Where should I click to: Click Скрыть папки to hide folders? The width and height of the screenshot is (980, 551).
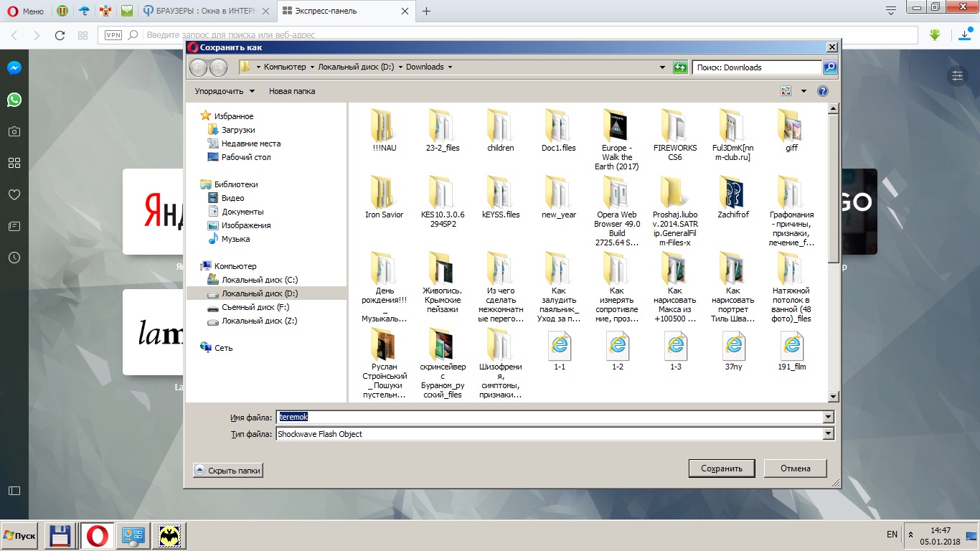coord(227,471)
